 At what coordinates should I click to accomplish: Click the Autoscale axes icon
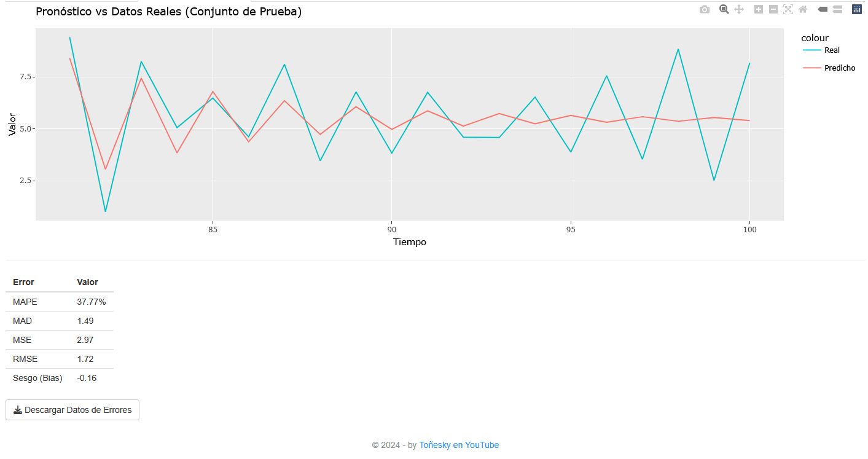tap(788, 9)
